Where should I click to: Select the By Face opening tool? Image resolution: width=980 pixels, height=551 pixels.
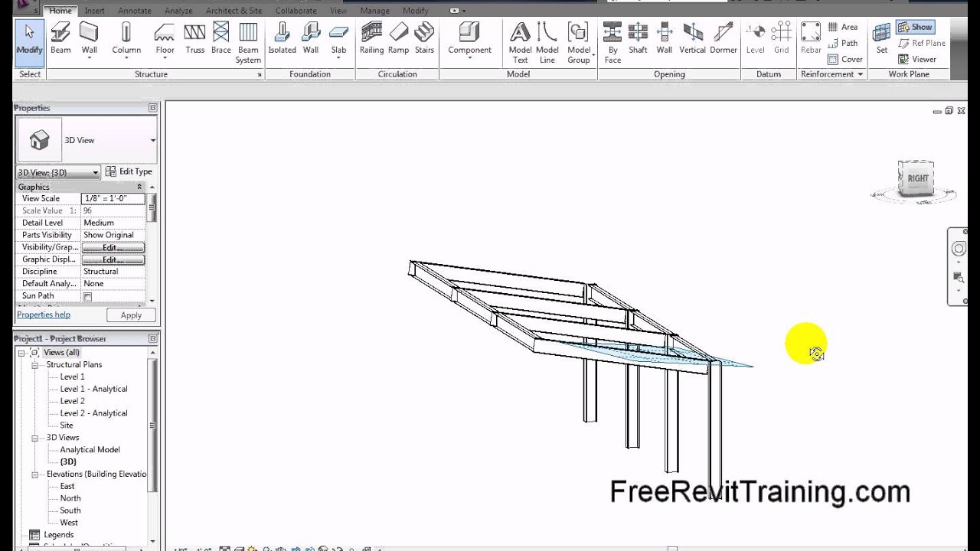[x=612, y=43]
